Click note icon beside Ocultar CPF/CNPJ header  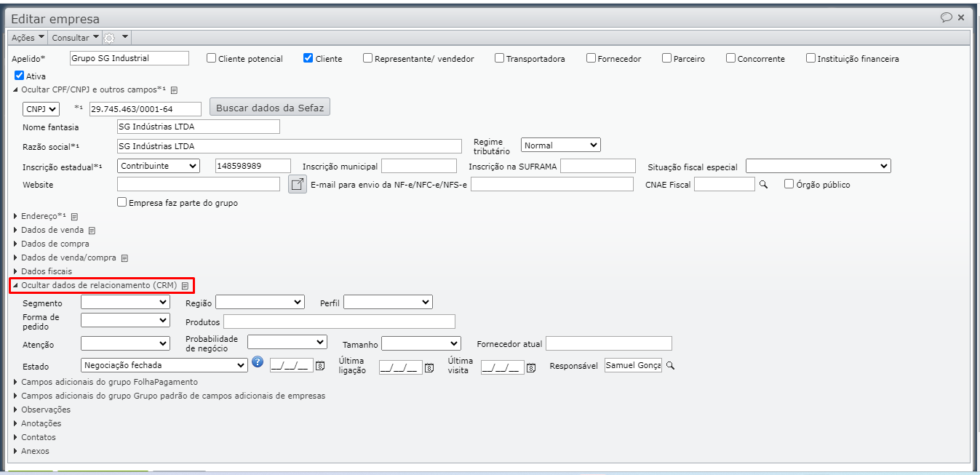coord(174,90)
